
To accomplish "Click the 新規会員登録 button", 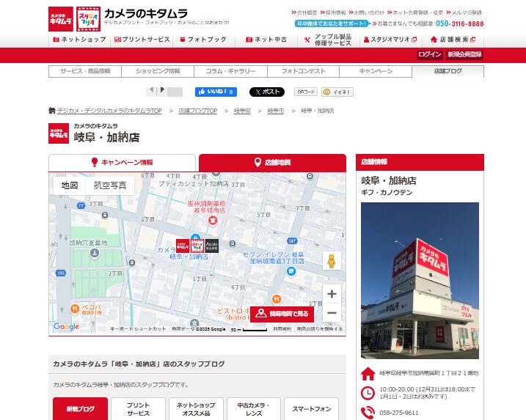I will coord(464,54).
